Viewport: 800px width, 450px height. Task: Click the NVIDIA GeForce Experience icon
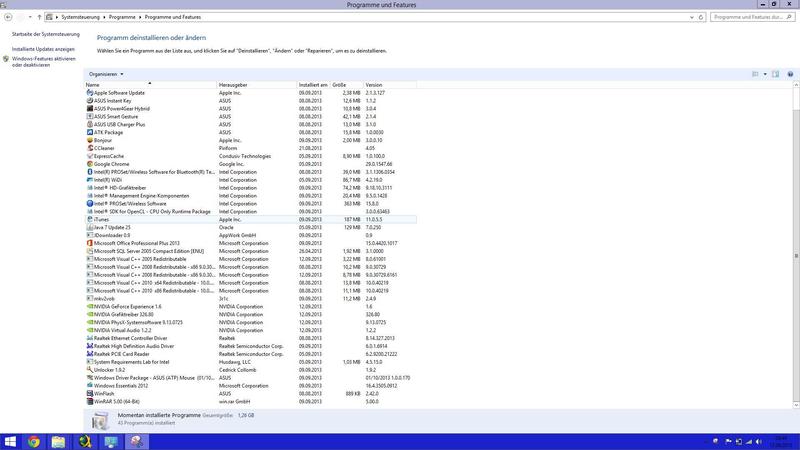(x=90, y=306)
